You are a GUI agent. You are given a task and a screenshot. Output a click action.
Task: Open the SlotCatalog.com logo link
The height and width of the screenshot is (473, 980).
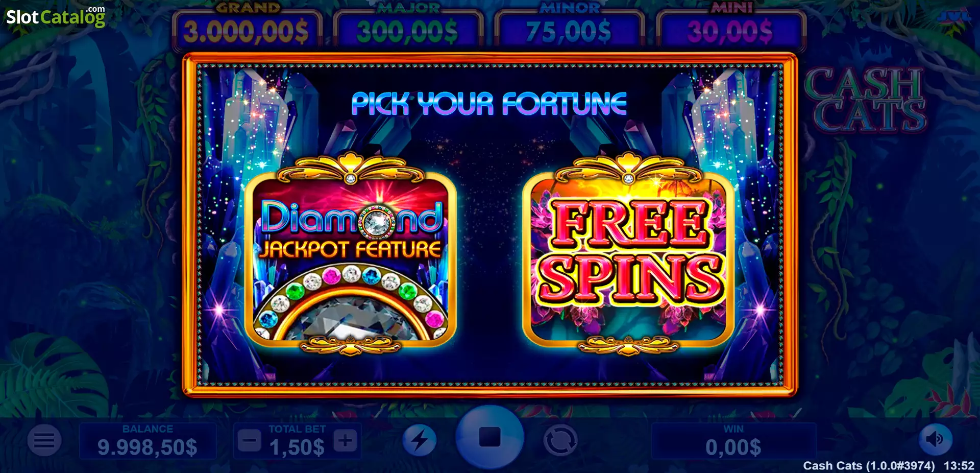click(x=56, y=17)
